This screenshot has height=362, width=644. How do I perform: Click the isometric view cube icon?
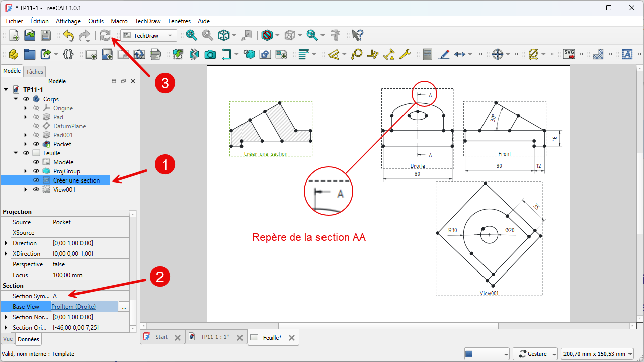pos(223,35)
